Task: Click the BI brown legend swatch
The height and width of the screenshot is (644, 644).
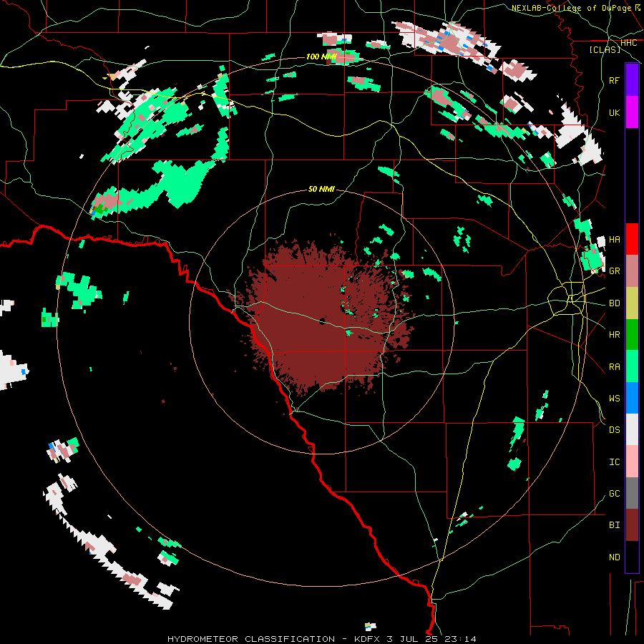Action: tap(632, 525)
